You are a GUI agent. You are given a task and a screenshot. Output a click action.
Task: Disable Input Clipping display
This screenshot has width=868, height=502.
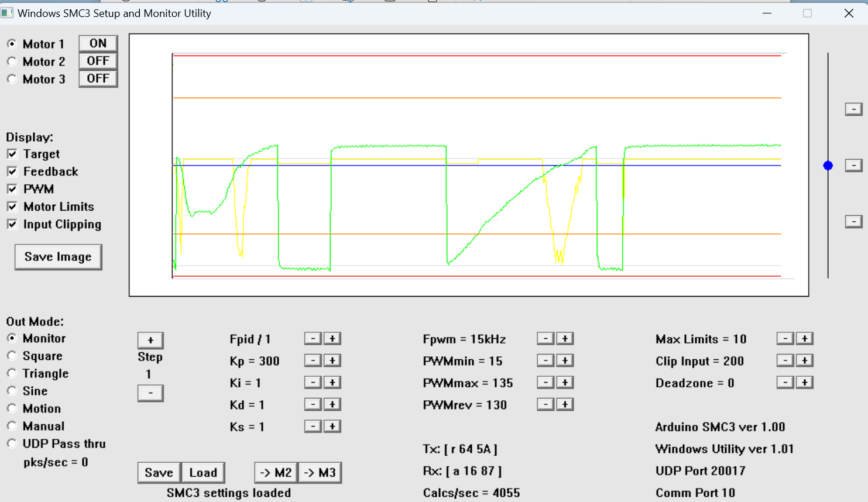click(12, 224)
